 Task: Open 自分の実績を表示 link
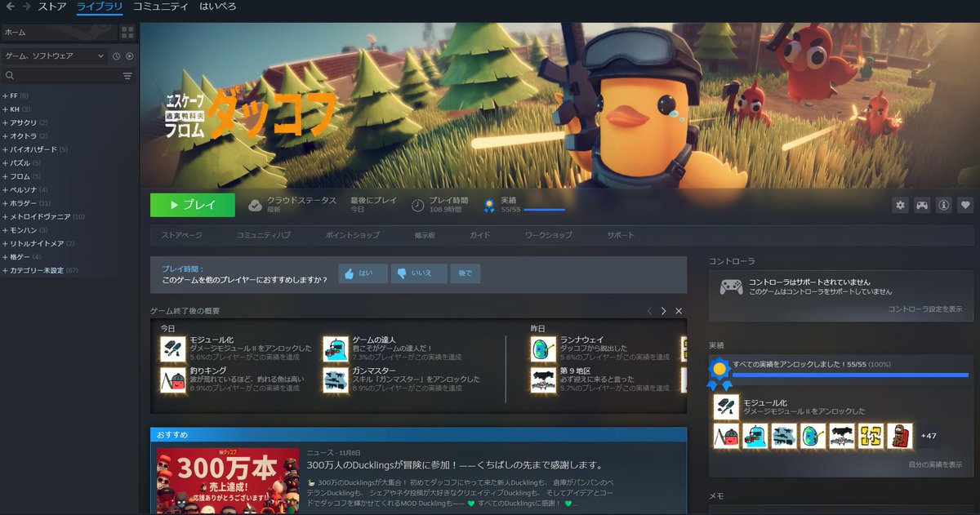[935, 464]
